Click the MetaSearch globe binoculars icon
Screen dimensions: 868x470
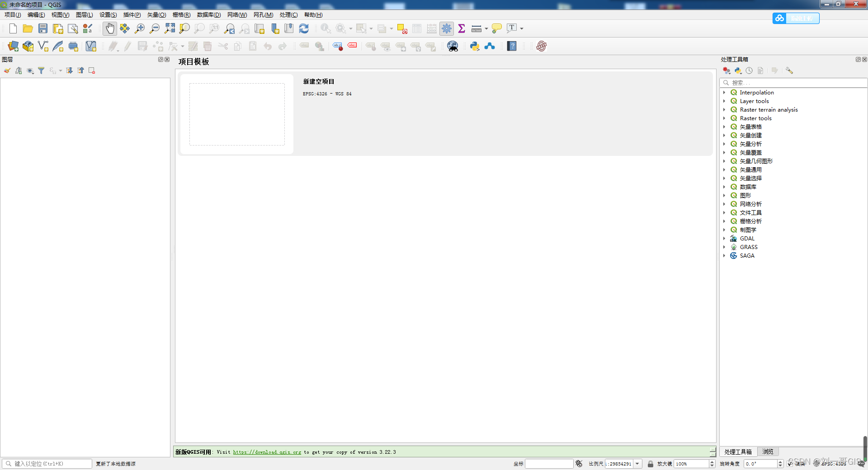point(453,46)
